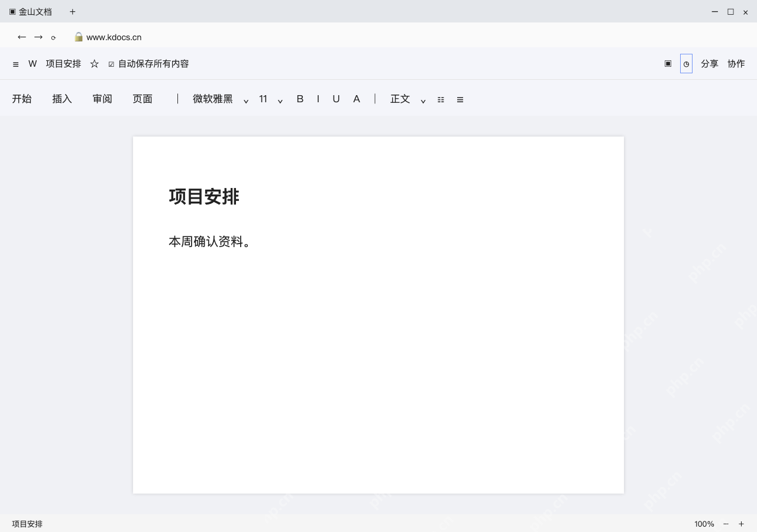This screenshot has width=757, height=532.
Task: Reload the page
Action: (x=53, y=38)
